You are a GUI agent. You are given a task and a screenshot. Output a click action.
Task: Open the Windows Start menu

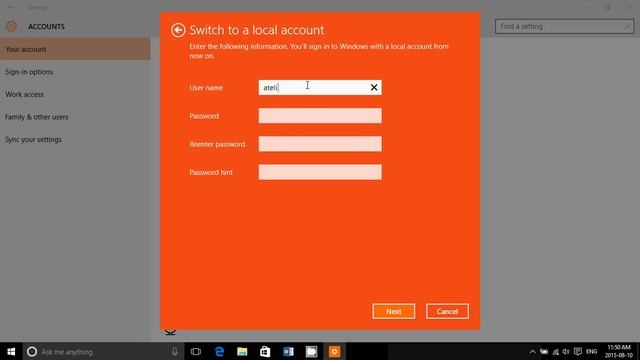(11, 351)
